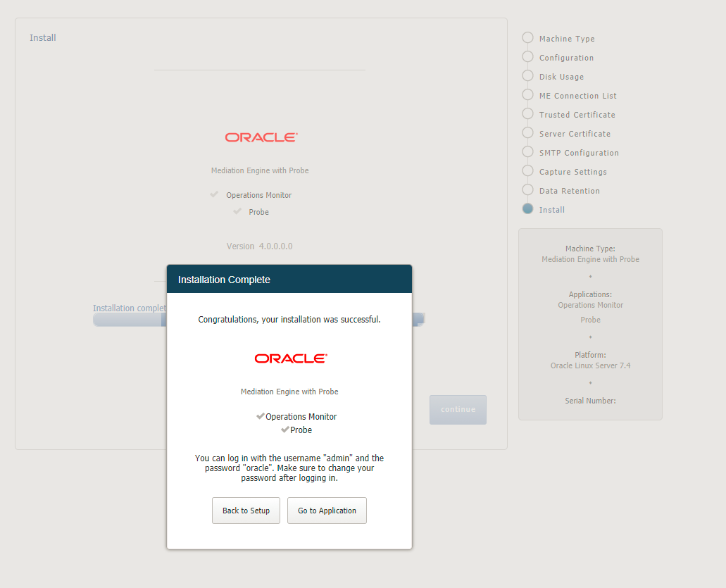
Task: Select the SMTP Configuration step circle
Action: [x=527, y=151]
